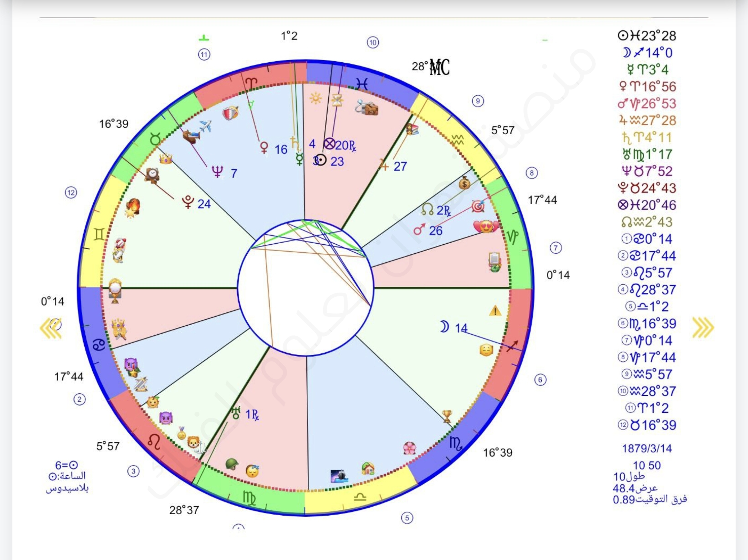Click the little house emoji icon

[x=368, y=468]
